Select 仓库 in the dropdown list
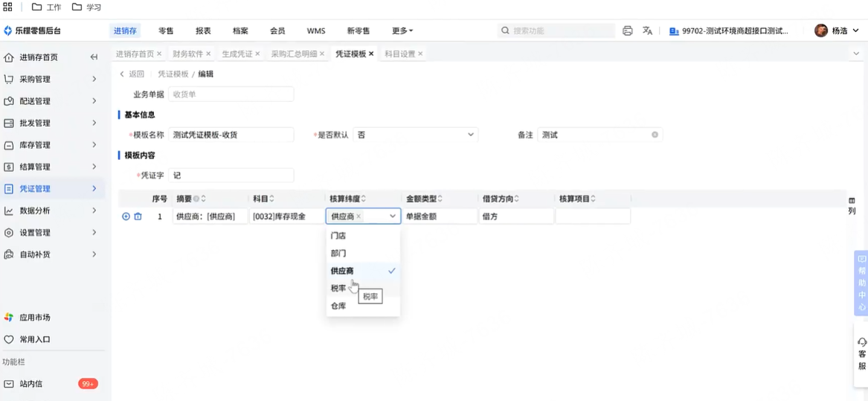 (x=363, y=306)
